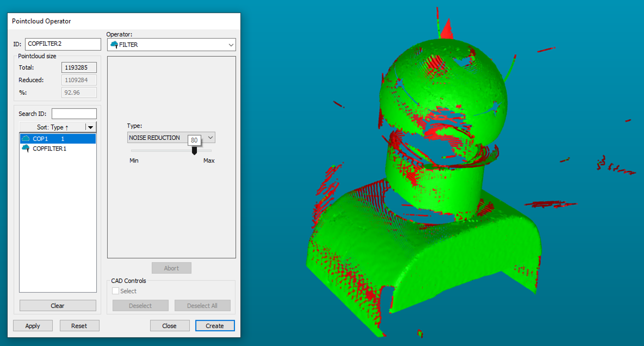
Task: Click the Deselect button
Action: point(140,305)
